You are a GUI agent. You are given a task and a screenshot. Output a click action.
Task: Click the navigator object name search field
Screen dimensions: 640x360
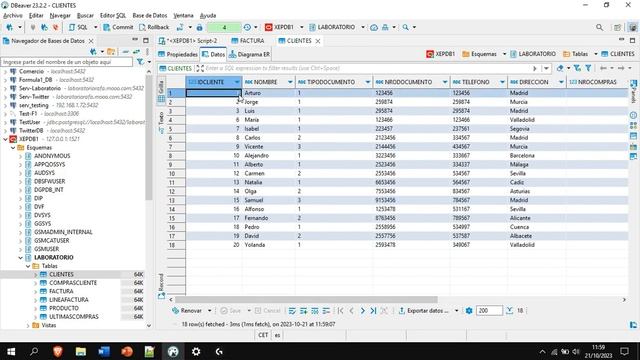[67, 62]
